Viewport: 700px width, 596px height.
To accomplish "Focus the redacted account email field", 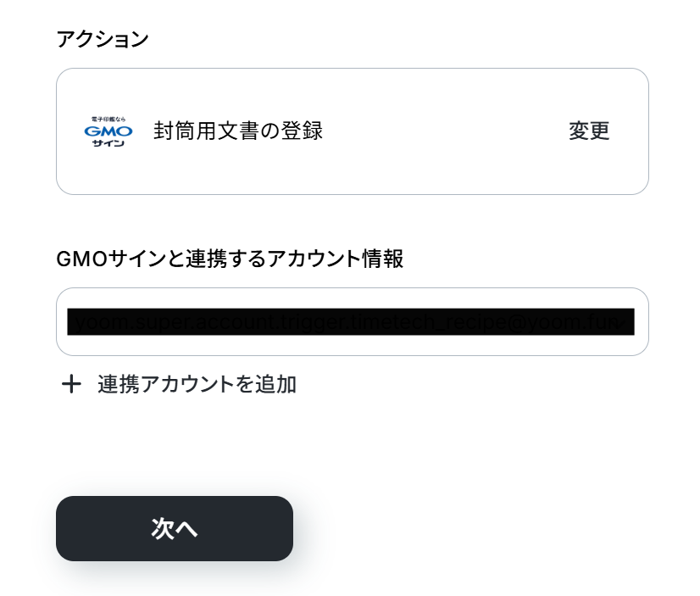I will click(x=351, y=322).
